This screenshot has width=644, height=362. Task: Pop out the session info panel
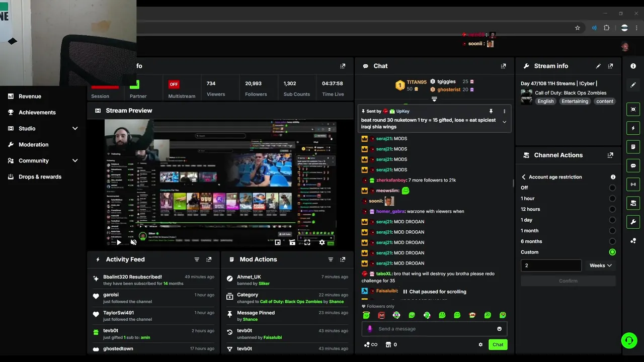343,66
